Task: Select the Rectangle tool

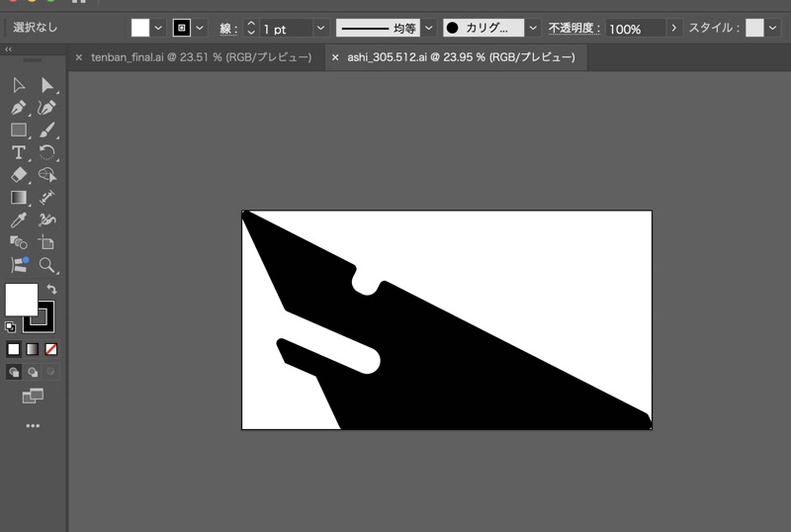Action: tap(19, 130)
